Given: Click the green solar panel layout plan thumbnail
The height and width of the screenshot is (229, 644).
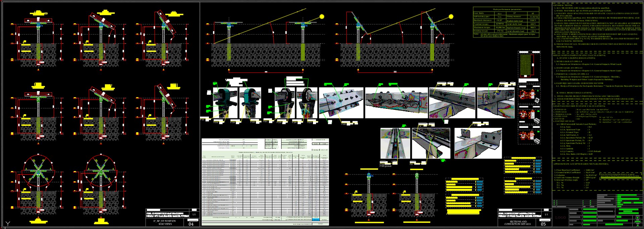Looking at the screenshot, I should point(526,65).
